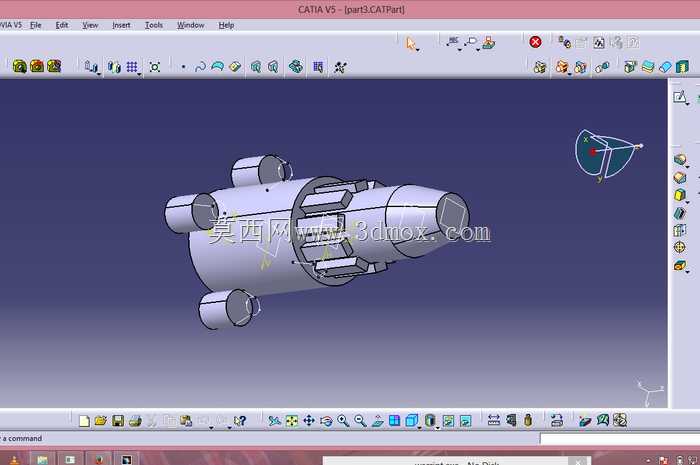Click the Pocket icon below Pad
The height and width of the screenshot is (465, 700).
point(679,177)
